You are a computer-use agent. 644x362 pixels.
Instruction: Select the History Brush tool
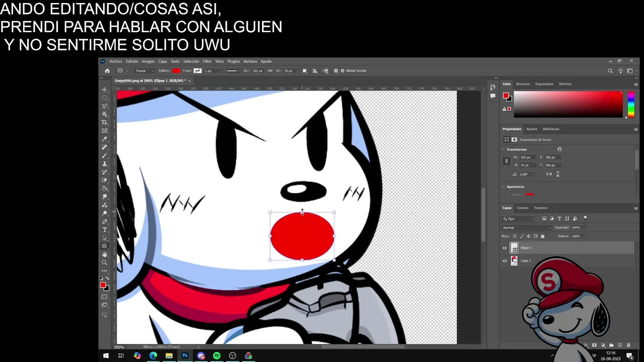[105, 172]
